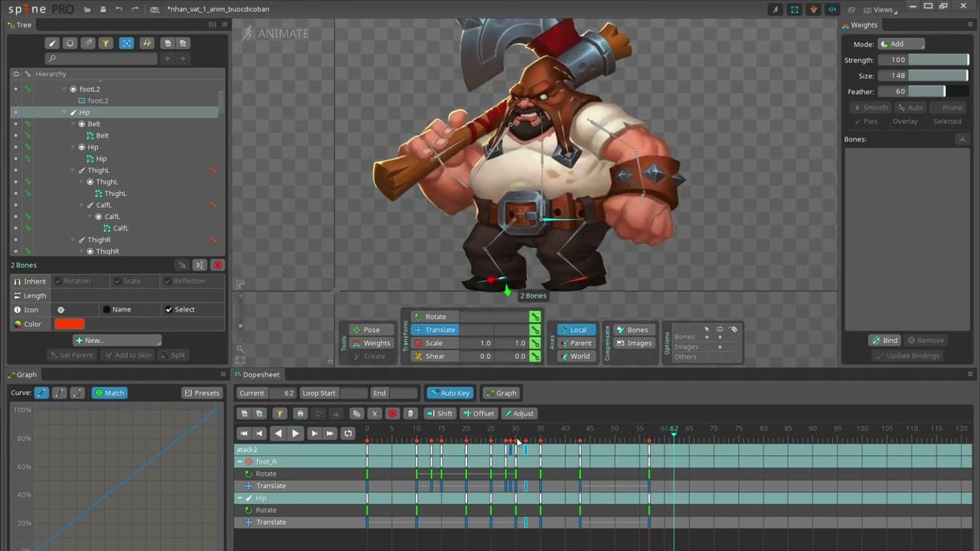Click the Bind button in Weights

coord(885,341)
